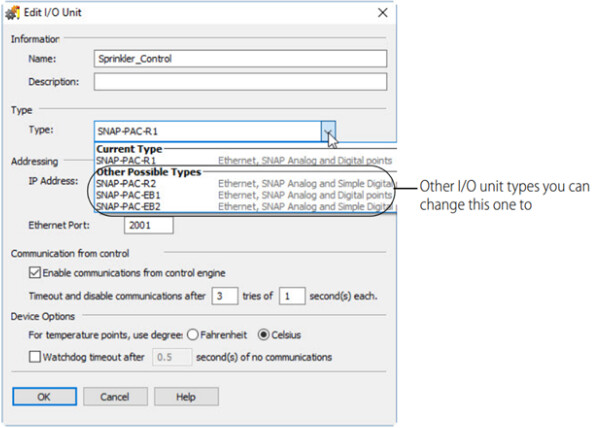Click the Edit I/O Unit title bar icon
The image size is (593, 428).
click(x=12, y=13)
